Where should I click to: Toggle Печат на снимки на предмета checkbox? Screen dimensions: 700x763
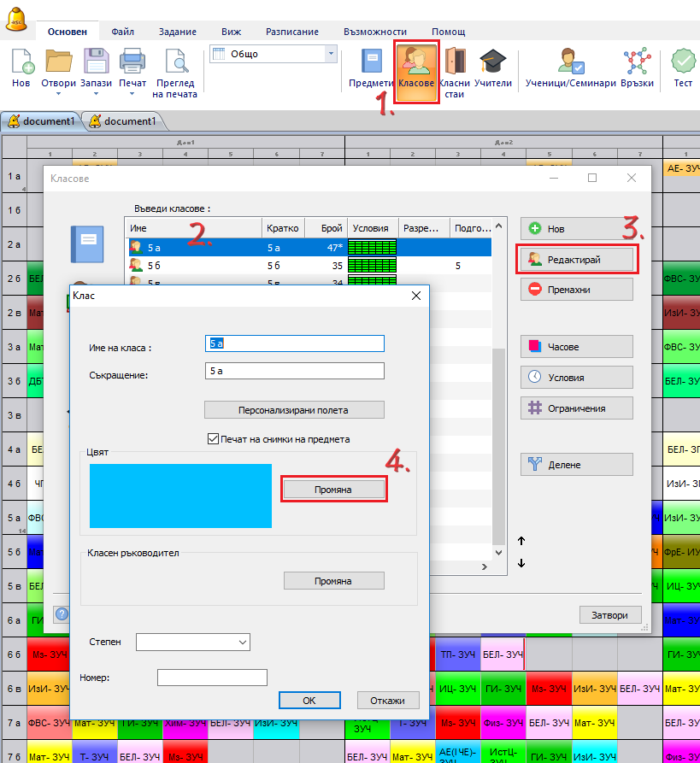(214, 439)
